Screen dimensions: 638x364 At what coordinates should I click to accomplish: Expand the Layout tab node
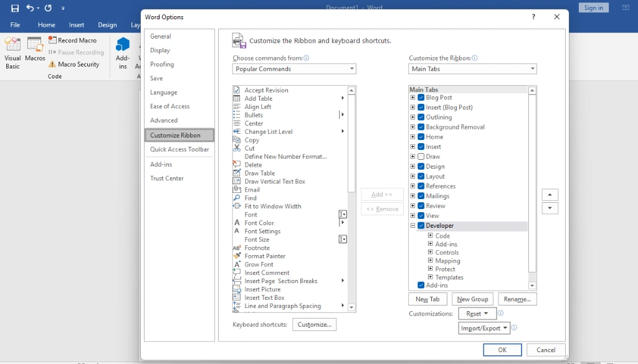click(x=412, y=176)
